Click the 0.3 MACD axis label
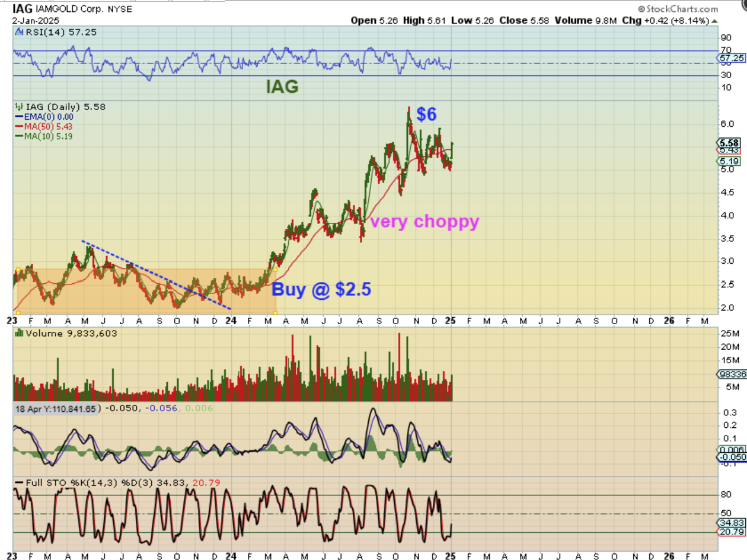747x560 pixels. click(730, 413)
